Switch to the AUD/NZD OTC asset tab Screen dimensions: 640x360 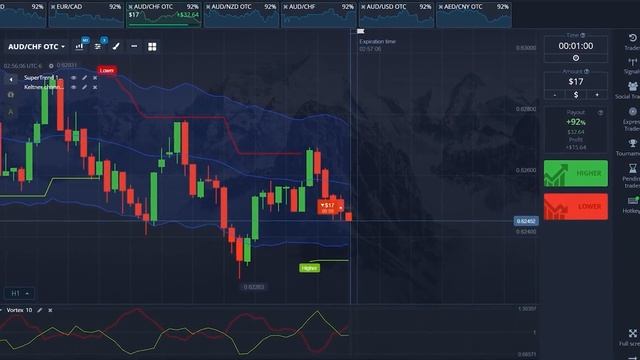[x=241, y=15]
